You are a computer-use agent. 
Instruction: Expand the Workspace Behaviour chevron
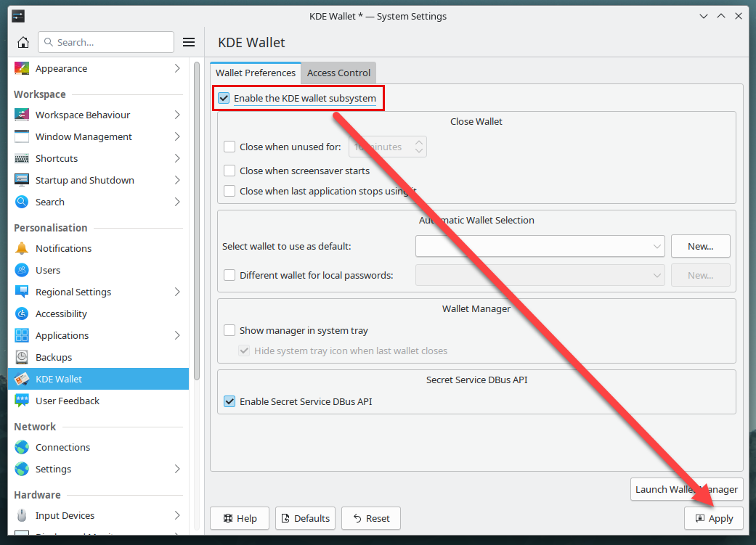coord(177,115)
